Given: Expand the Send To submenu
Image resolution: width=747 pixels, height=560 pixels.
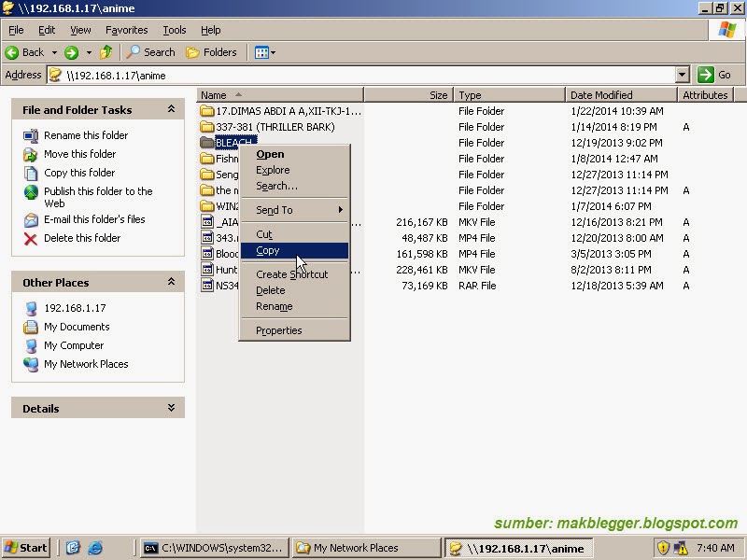Looking at the screenshot, I should click(294, 210).
